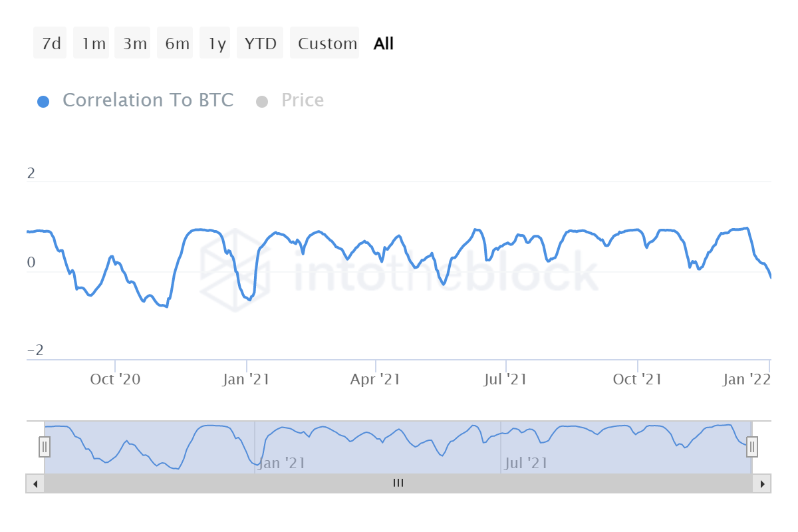The image size is (798, 532).
Task: Select the YTD range option
Action: tap(260, 44)
